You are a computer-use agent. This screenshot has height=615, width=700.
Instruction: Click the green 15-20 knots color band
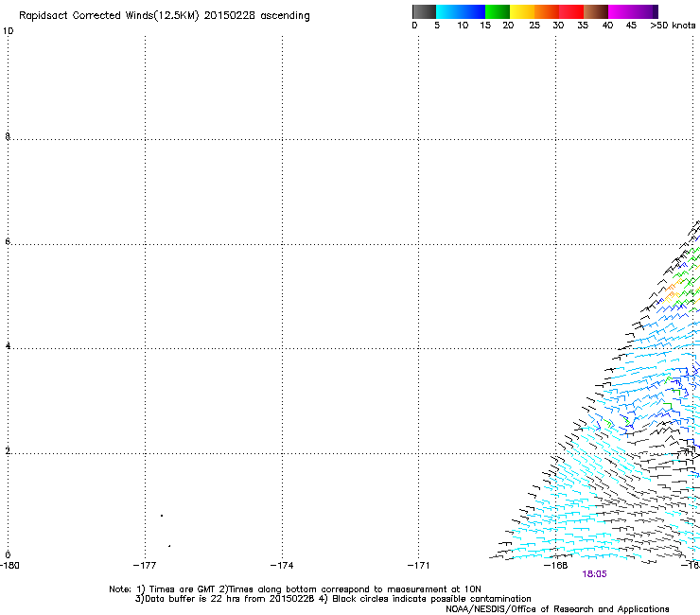(x=498, y=11)
